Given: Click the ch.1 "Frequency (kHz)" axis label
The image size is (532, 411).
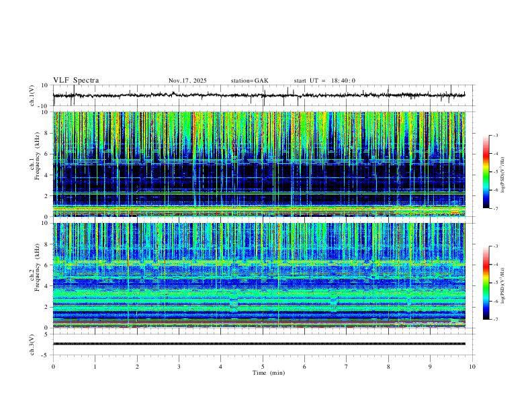Looking at the screenshot, I should click(37, 156).
